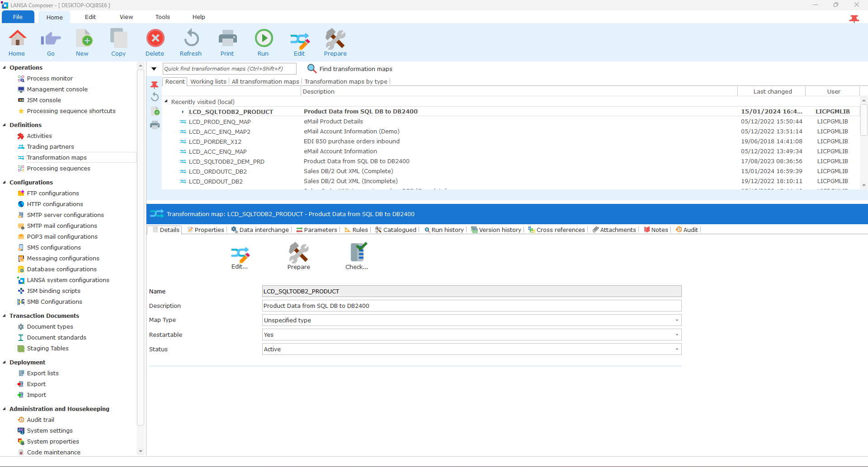Collapse the Definitions group
Image resolution: width=868 pixels, height=467 pixels.
[5, 125]
